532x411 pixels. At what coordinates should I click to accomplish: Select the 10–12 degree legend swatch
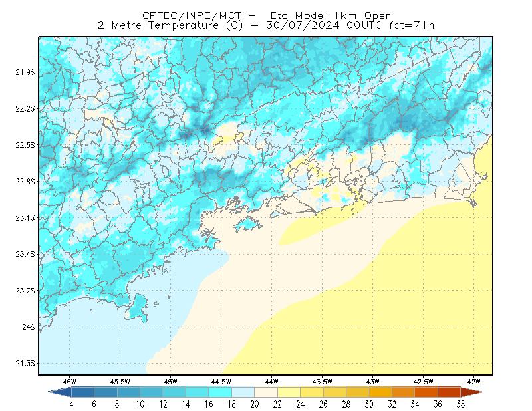(152, 392)
